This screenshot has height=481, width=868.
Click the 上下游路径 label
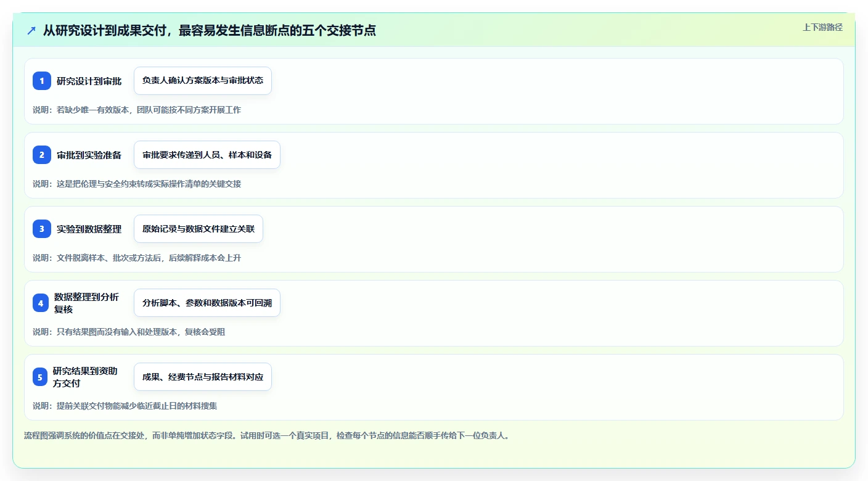822,27
